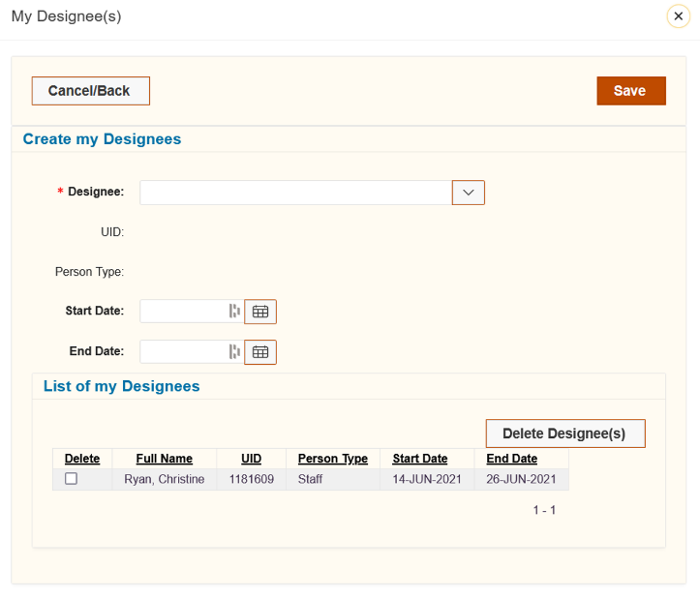Image resolution: width=700 pixels, height=598 pixels.
Task: Sort table by Start Date column header
Action: [419, 459]
